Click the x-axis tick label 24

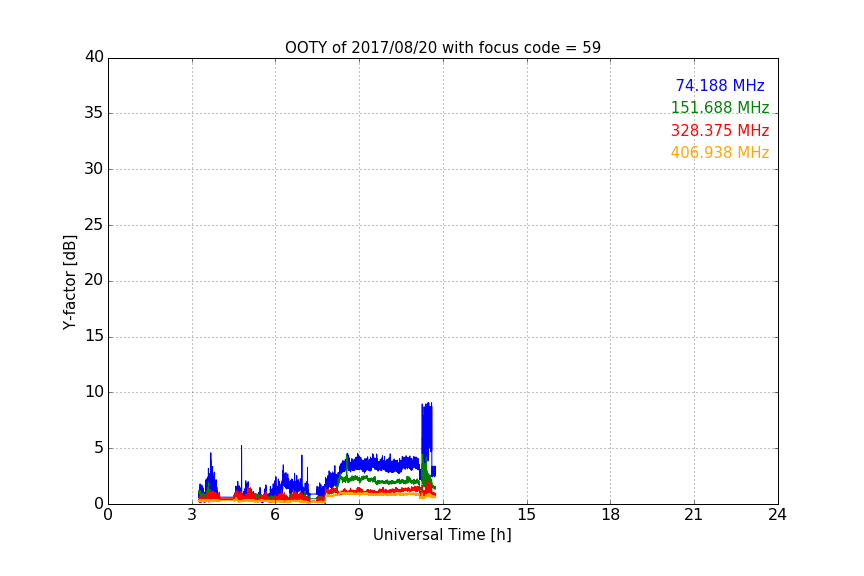pyautogui.click(x=777, y=515)
